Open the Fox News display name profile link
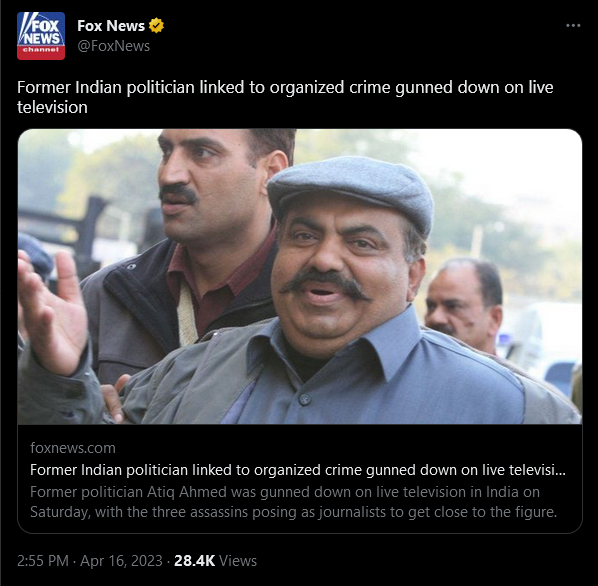The height and width of the screenshot is (586, 598). pyautogui.click(x=111, y=26)
